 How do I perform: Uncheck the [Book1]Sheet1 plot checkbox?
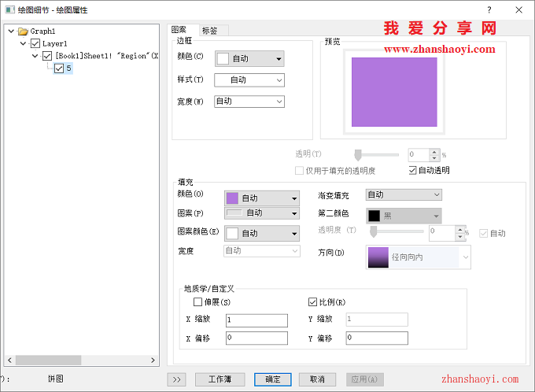coord(47,56)
